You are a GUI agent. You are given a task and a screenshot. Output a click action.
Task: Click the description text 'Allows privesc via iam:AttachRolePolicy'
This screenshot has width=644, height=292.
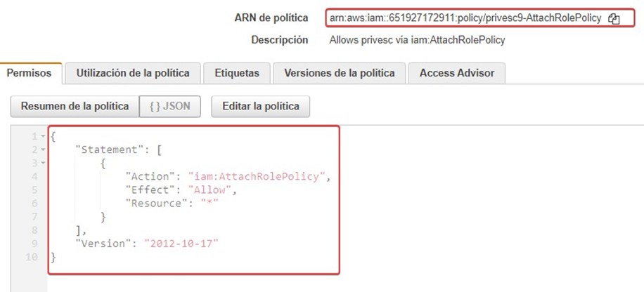(x=417, y=40)
